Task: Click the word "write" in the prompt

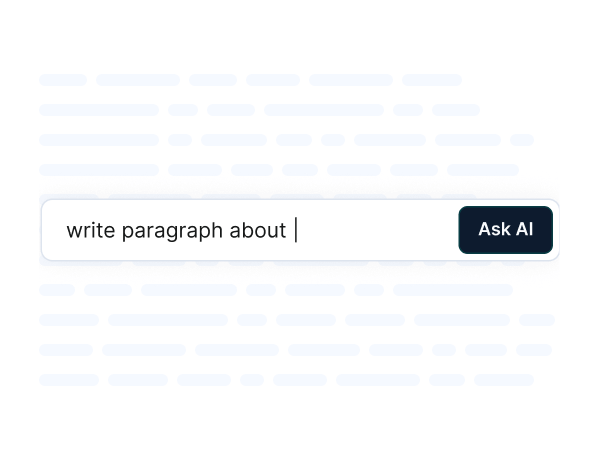Action: click(x=91, y=231)
